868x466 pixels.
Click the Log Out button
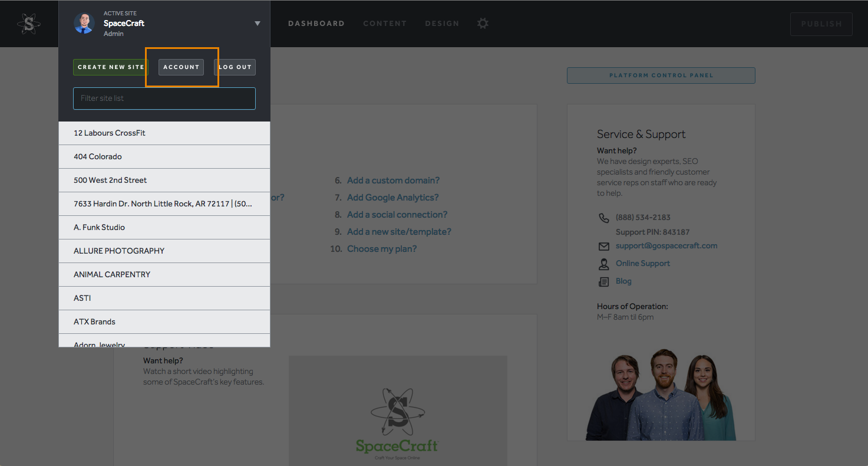pyautogui.click(x=235, y=67)
